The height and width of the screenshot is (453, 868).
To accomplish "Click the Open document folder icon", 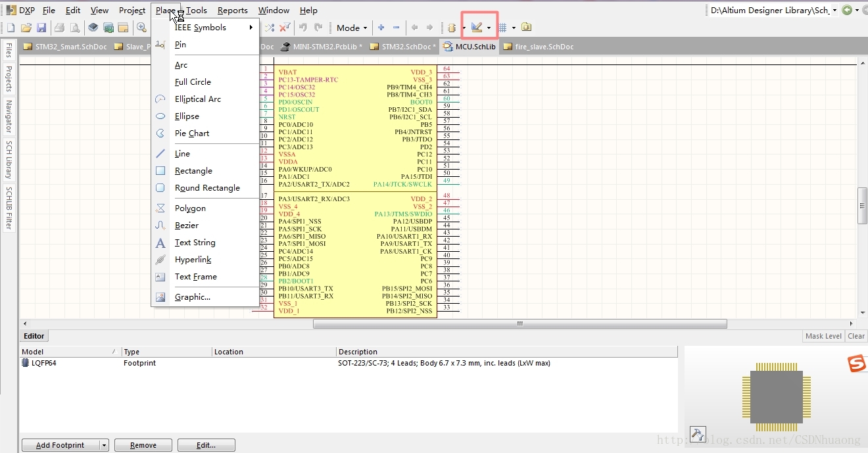I will 26,28.
